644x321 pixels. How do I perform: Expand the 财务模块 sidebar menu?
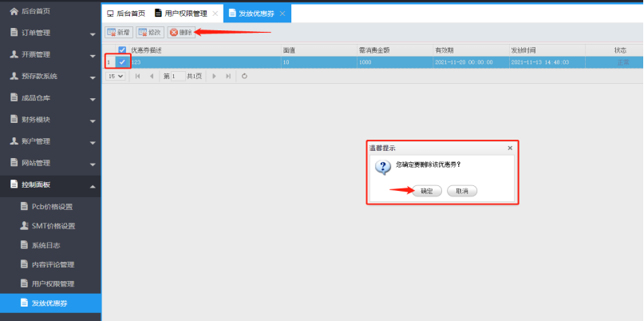93,120
